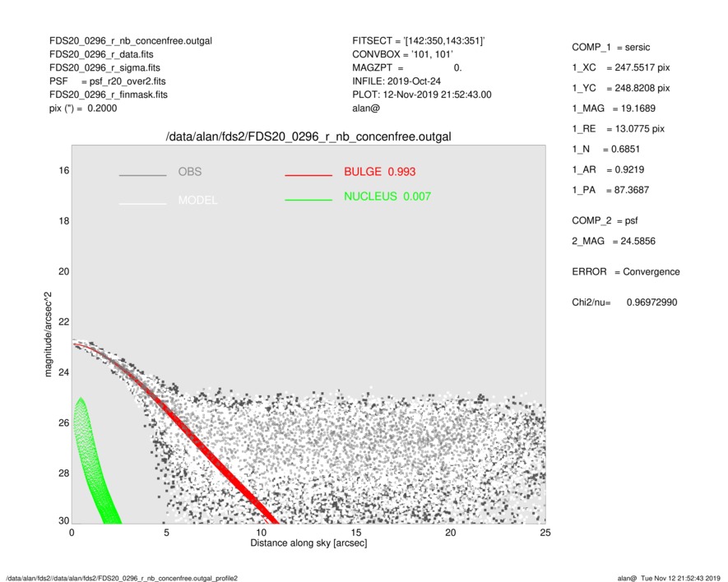Click the file name FDS20_0296_r_nb_concenfree.outgal in header

click(x=131, y=41)
